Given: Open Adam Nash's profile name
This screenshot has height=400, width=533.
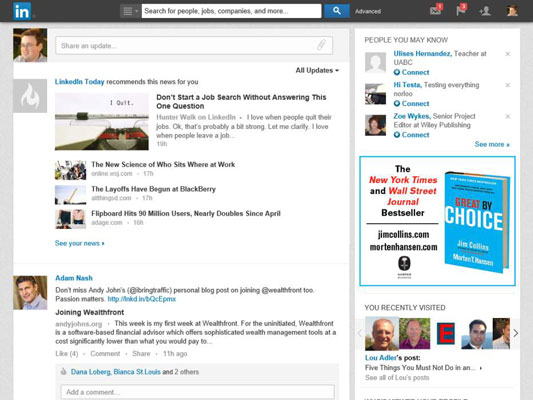Looking at the screenshot, I should (74, 278).
